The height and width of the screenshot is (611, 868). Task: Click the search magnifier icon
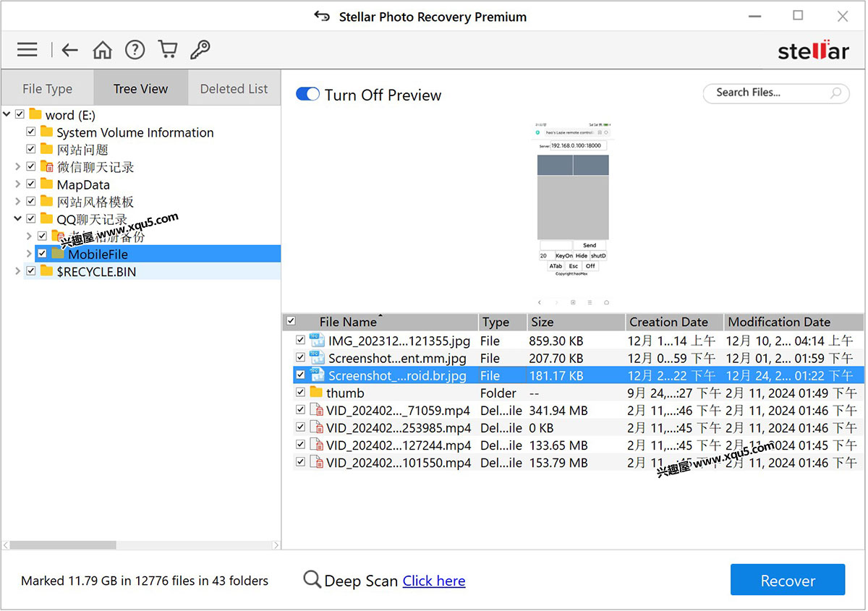[836, 93]
